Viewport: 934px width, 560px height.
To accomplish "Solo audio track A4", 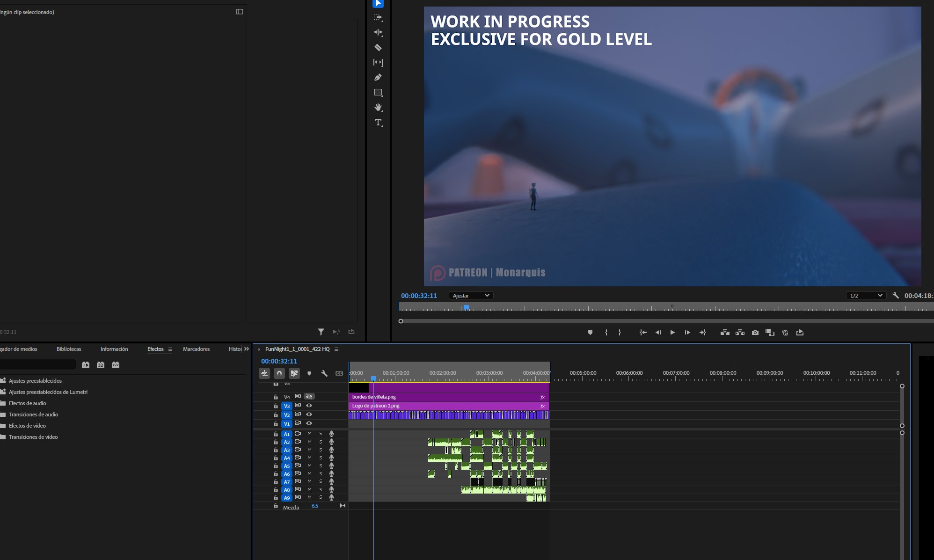I will click(x=321, y=458).
